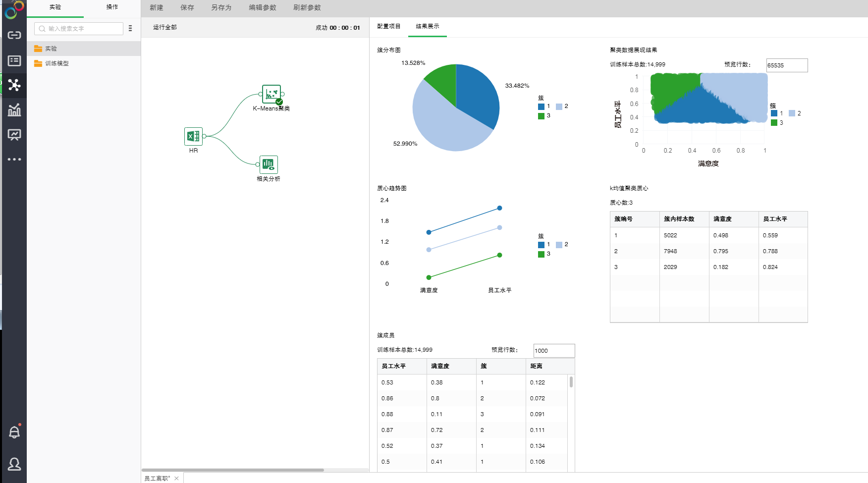Image resolution: width=868 pixels, height=483 pixels.
Task: Open the notification bell icon
Action: (14, 432)
